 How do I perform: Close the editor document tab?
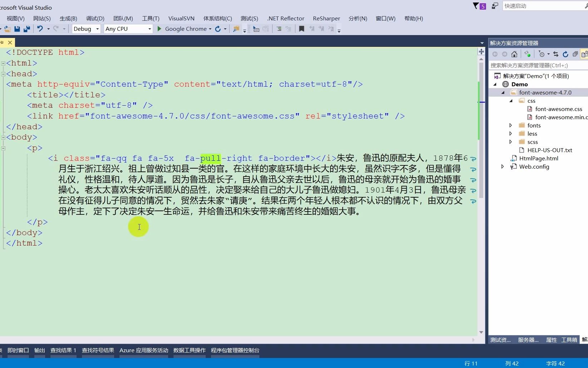click(10, 43)
